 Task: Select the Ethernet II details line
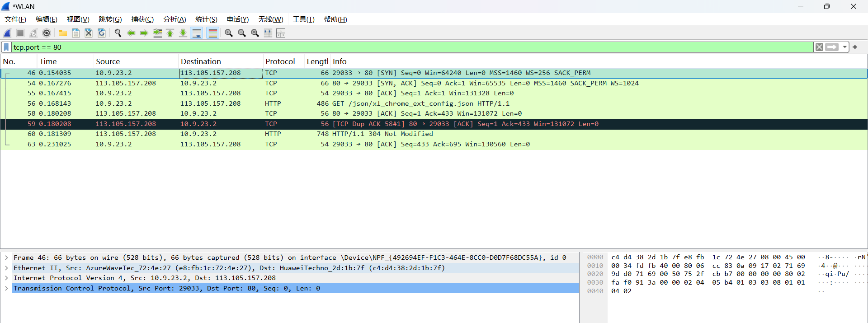tap(295, 268)
